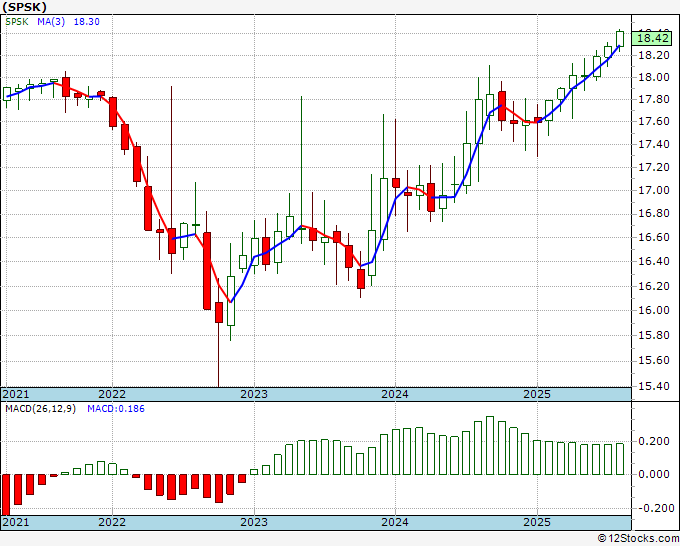Click the 17.60 price axis label
Screen dimensions: 680x546
(x=654, y=121)
